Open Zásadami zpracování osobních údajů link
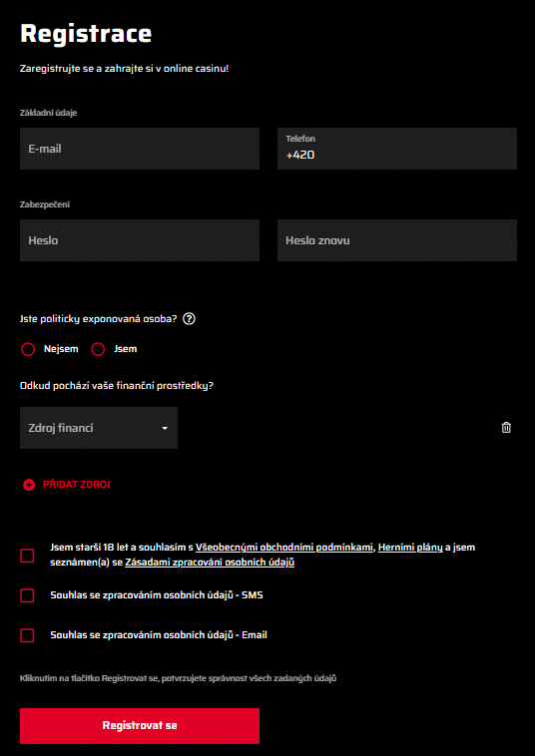Viewport: 535px width, 756px height. click(210, 563)
